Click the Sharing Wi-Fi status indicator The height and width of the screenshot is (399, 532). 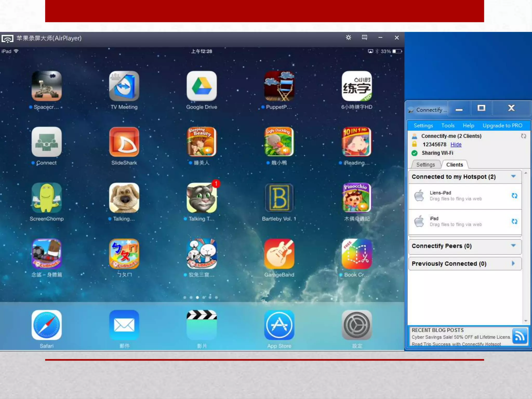click(x=415, y=153)
